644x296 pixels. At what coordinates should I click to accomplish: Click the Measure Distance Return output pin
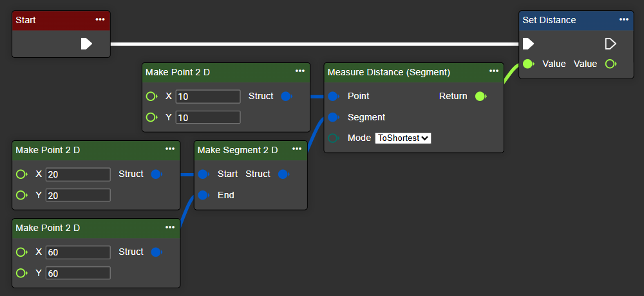click(x=480, y=97)
